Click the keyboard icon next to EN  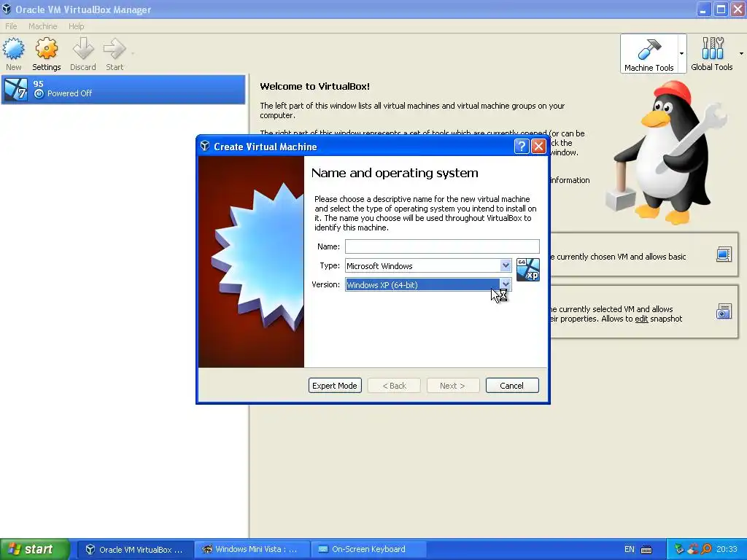(x=646, y=550)
